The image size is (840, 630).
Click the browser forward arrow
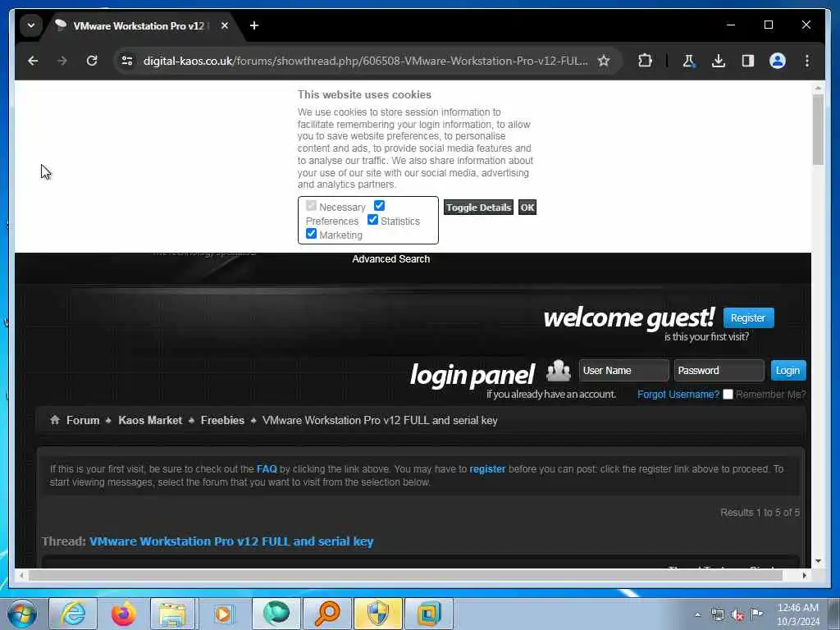click(x=62, y=61)
